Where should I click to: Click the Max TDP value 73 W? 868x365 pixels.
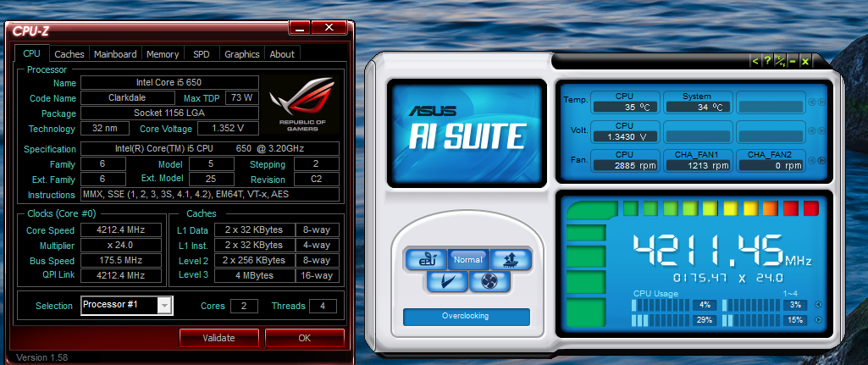coord(242,98)
